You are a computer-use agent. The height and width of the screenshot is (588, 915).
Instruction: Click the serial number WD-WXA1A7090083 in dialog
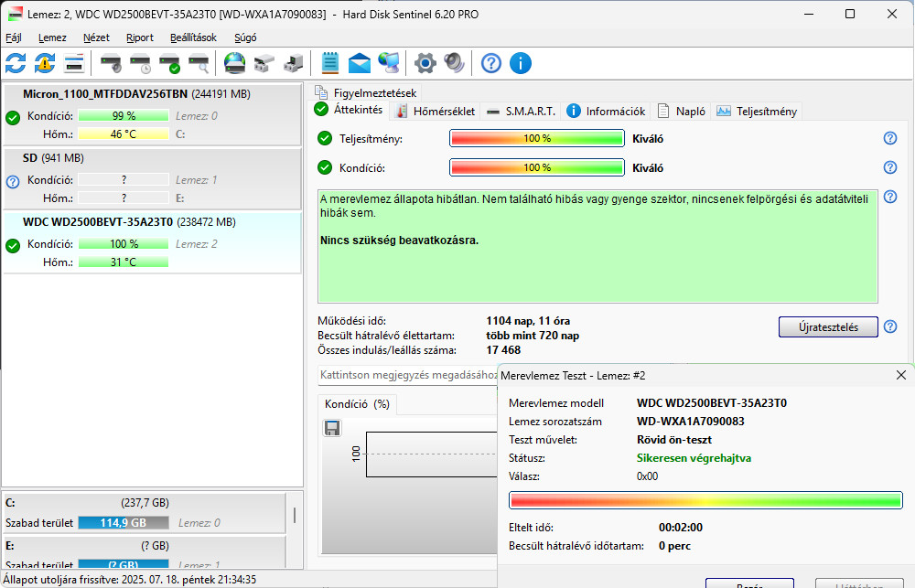click(x=690, y=422)
